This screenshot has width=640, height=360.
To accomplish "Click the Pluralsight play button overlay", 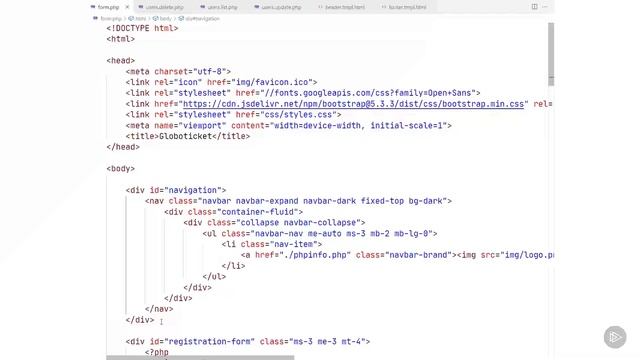I will click(615, 337).
